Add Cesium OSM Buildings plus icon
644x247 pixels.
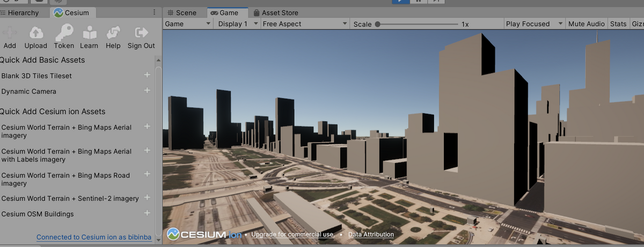tap(147, 213)
